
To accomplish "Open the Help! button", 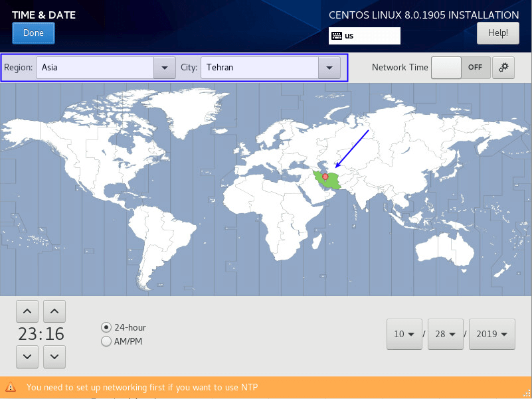I will pos(497,33).
